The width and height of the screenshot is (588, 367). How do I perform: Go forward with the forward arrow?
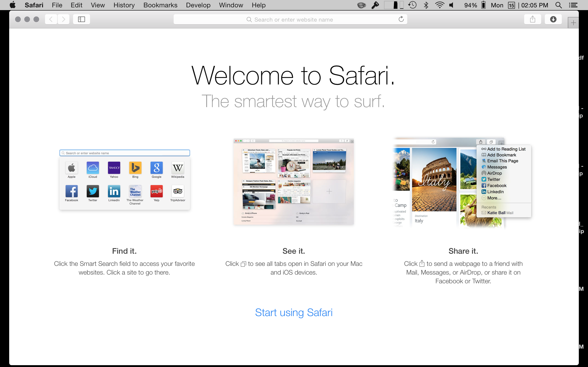63,19
